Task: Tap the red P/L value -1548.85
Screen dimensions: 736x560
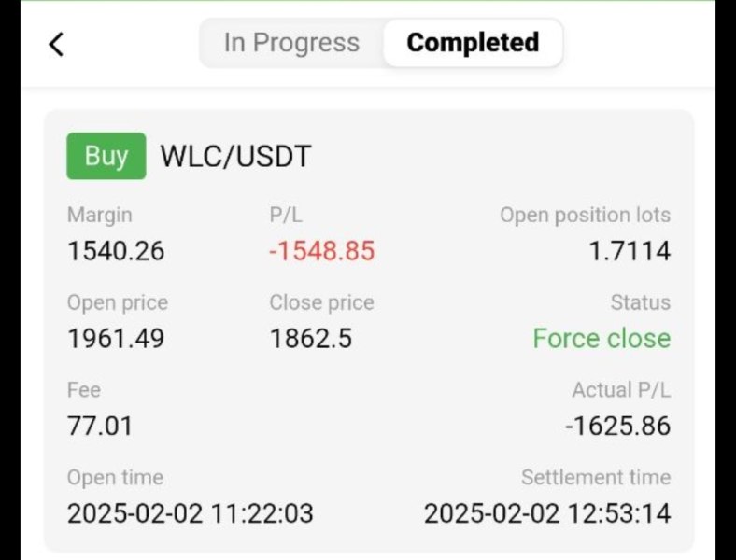Action: pos(322,251)
